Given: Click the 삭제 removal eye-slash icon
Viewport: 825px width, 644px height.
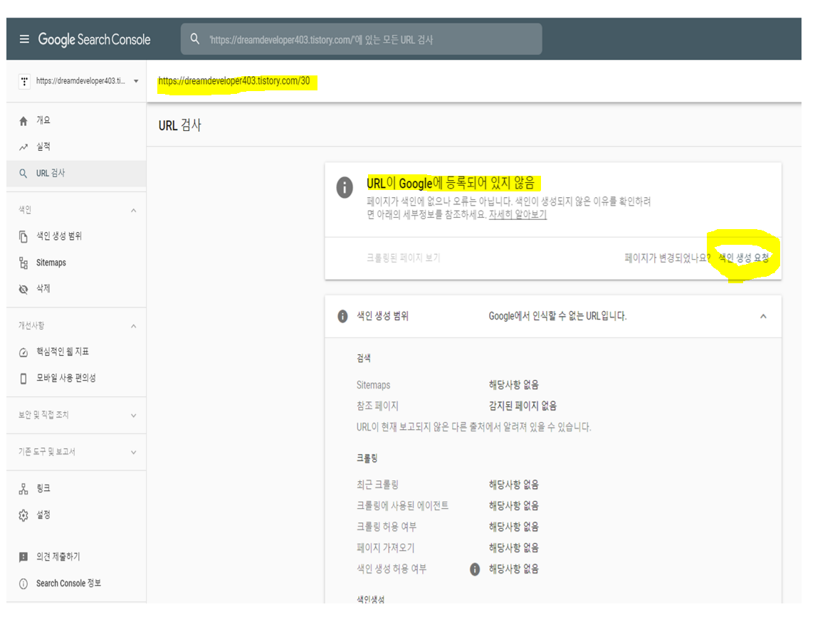Looking at the screenshot, I should tap(23, 289).
